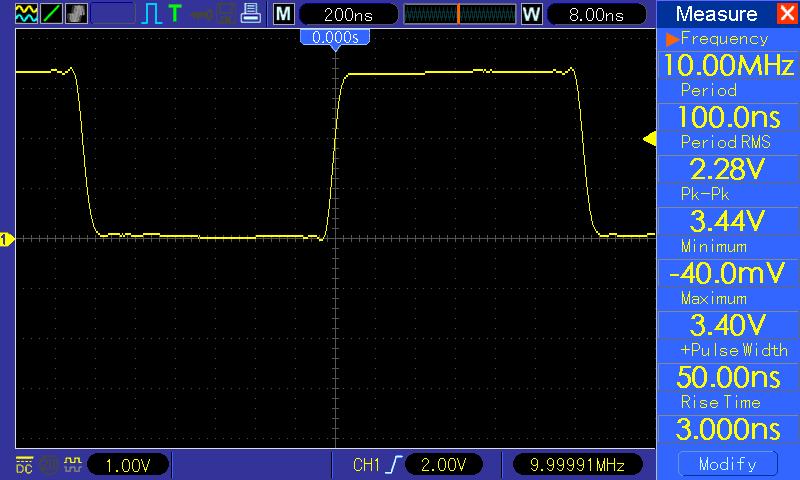
Task: Click the DC coupling icon
Action: (x=24, y=465)
